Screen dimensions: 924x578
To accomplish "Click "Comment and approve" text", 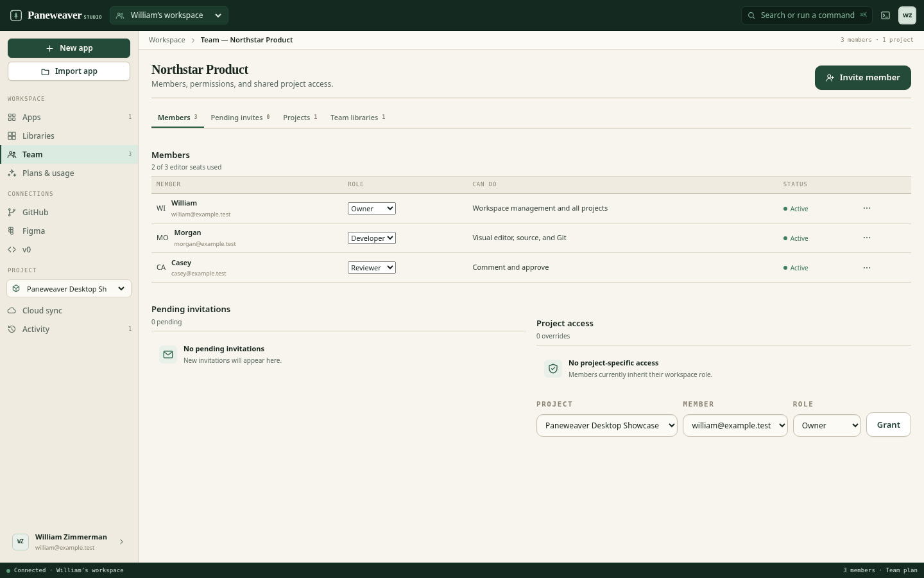I will coord(511,267).
